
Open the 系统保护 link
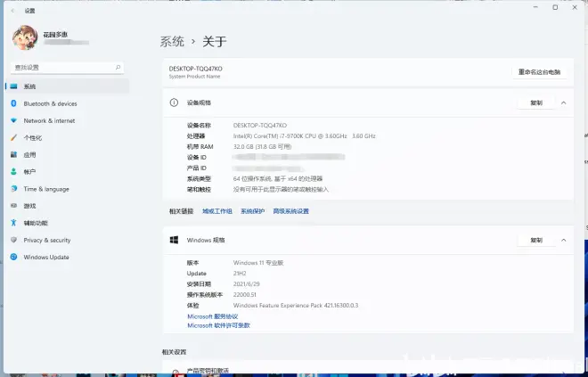pos(252,211)
